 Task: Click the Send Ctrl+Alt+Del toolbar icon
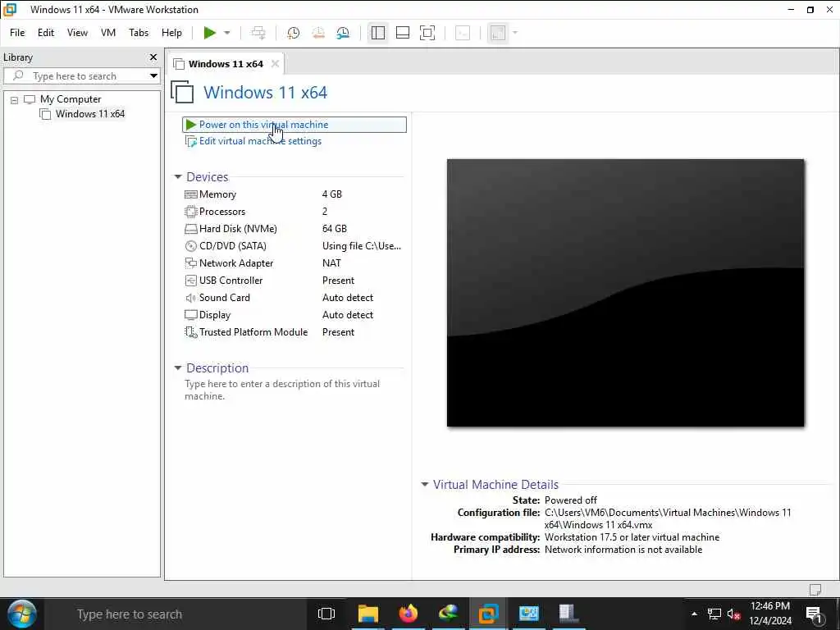tap(258, 33)
